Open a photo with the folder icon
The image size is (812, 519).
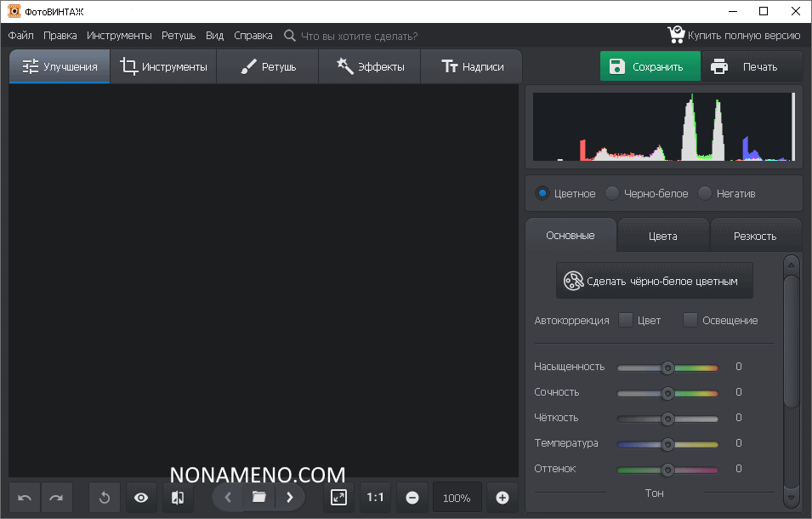(259, 497)
